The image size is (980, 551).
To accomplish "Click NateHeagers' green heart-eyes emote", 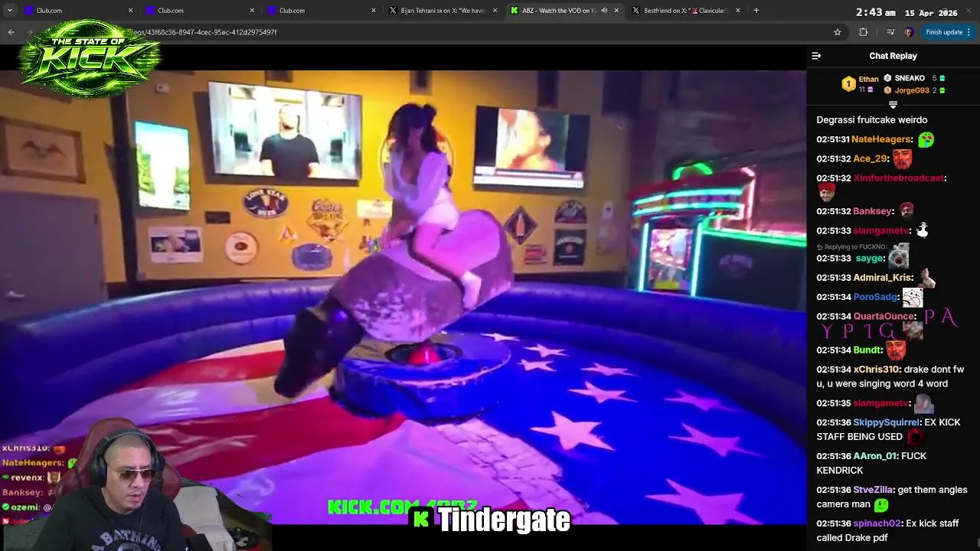I will click(x=926, y=139).
